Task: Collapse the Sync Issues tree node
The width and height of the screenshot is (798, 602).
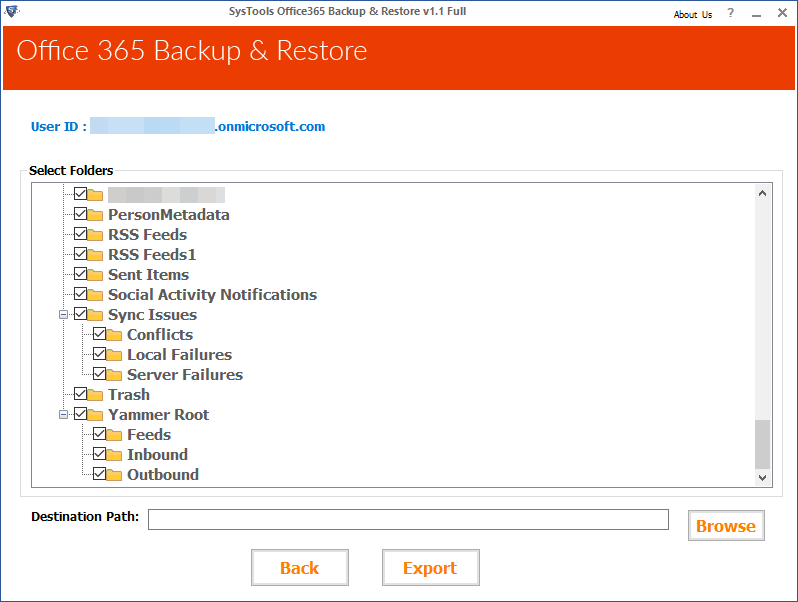Action: point(63,314)
